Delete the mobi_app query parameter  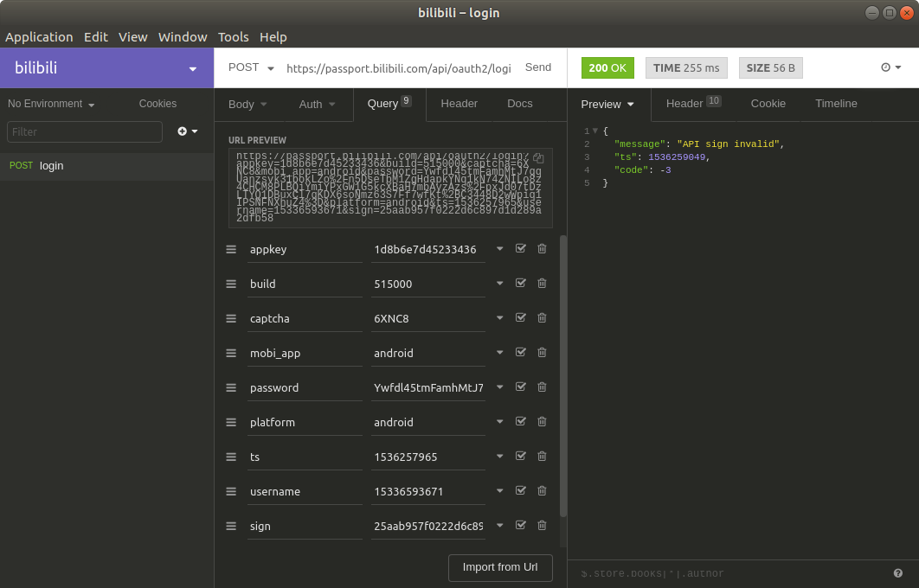(542, 353)
